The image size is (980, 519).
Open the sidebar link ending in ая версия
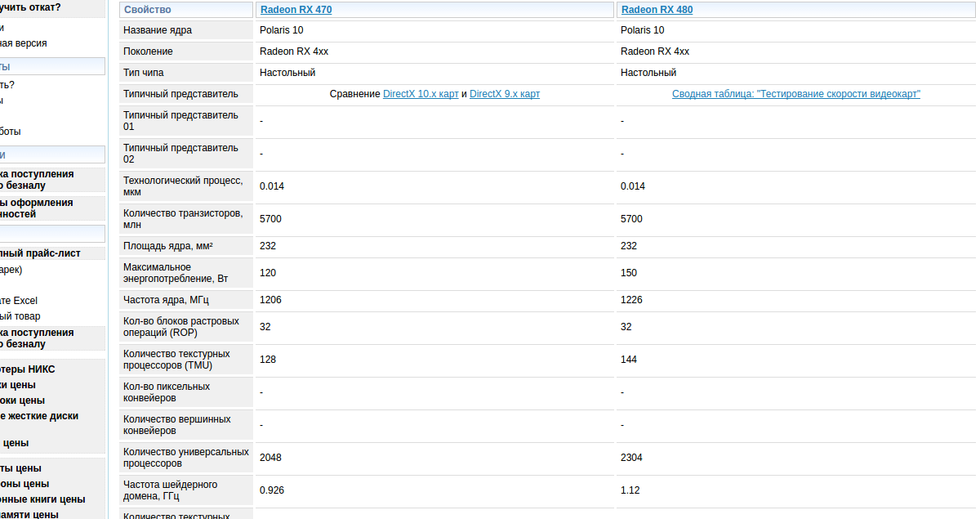coord(24,43)
